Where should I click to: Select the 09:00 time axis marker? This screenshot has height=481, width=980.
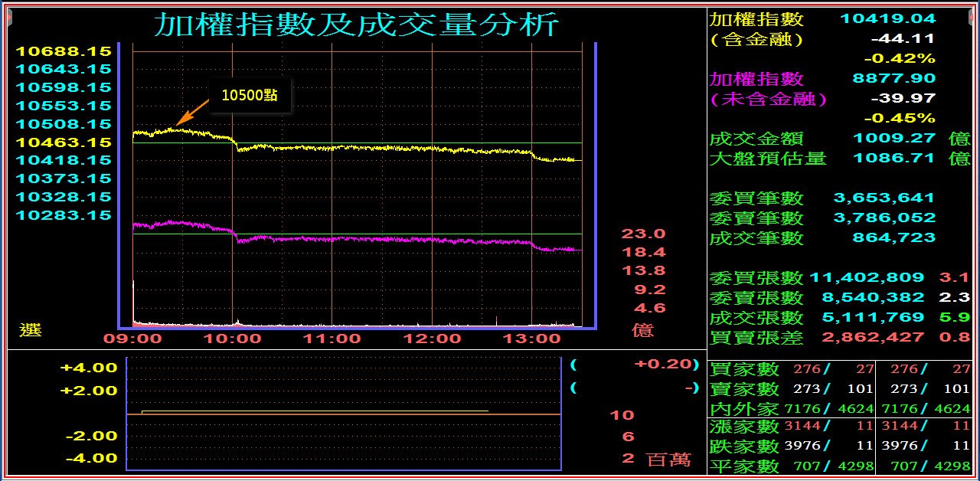(132, 338)
